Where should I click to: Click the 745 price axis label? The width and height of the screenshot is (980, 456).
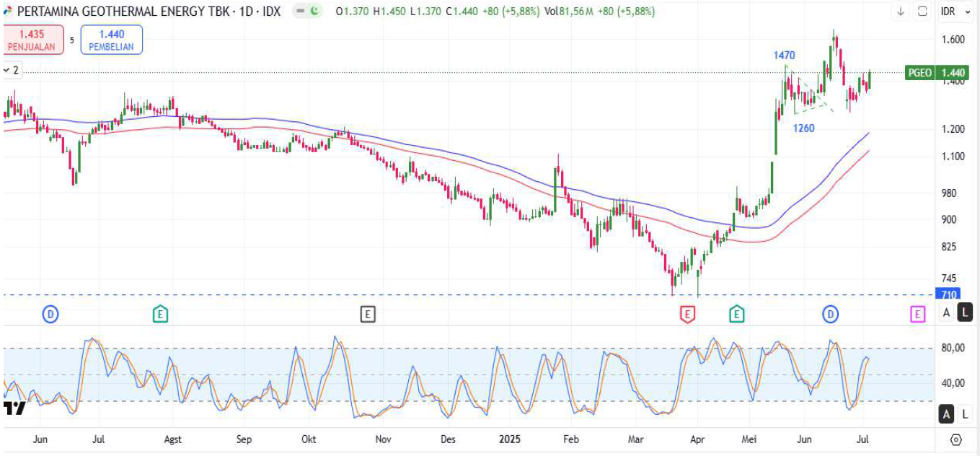point(948,279)
